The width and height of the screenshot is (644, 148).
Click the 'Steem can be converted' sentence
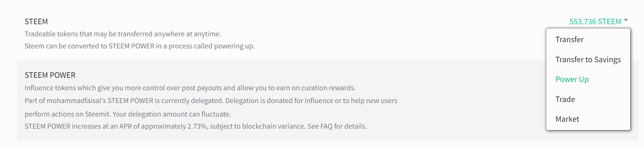(x=140, y=46)
